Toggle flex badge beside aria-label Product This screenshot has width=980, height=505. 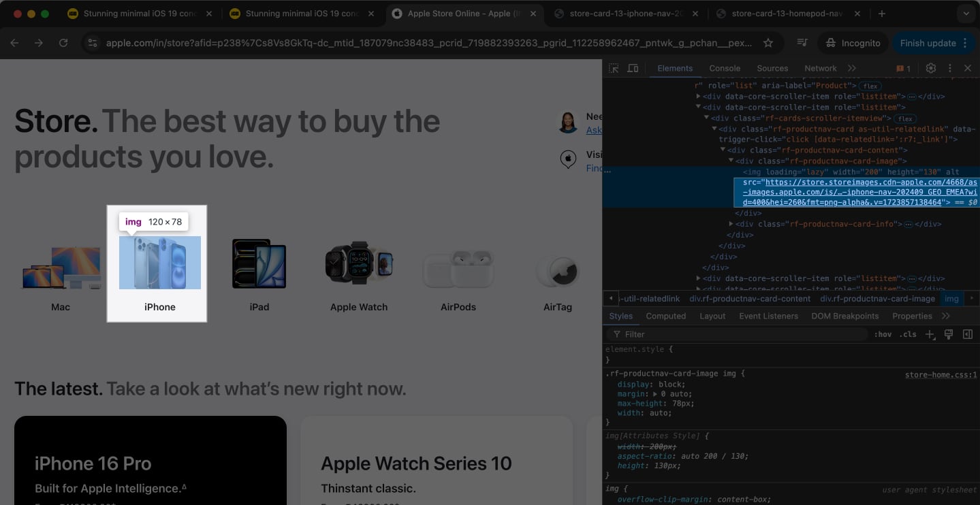[870, 86]
